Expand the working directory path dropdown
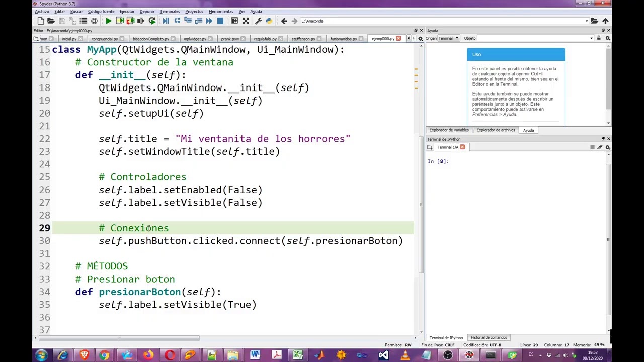This screenshot has height=362, width=644. [x=587, y=21]
